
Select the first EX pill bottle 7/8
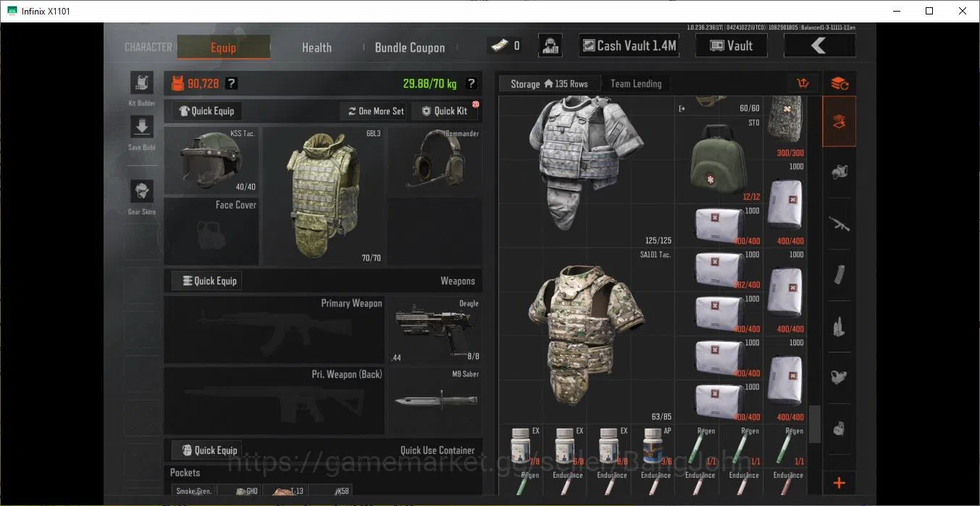(x=521, y=446)
